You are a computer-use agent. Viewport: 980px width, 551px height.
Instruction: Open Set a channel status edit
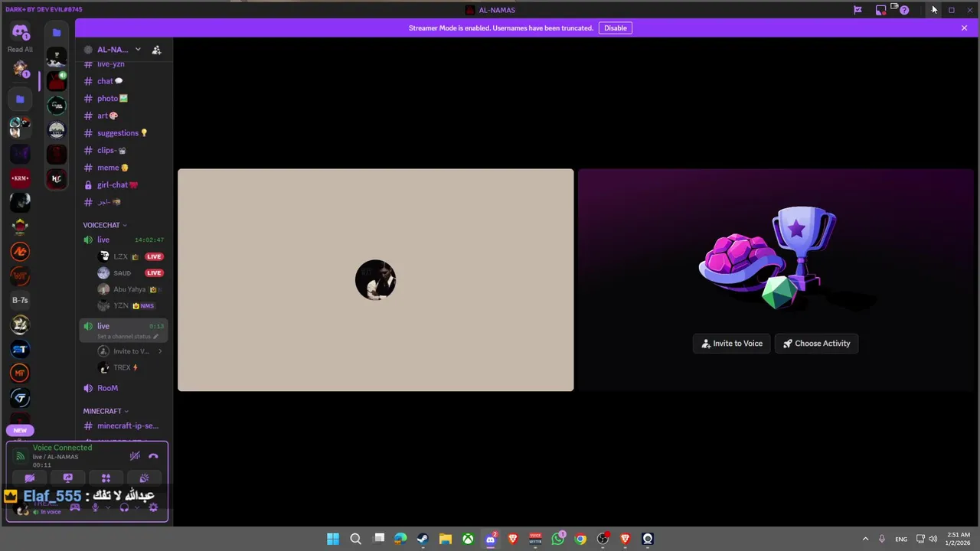pyautogui.click(x=127, y=336)
